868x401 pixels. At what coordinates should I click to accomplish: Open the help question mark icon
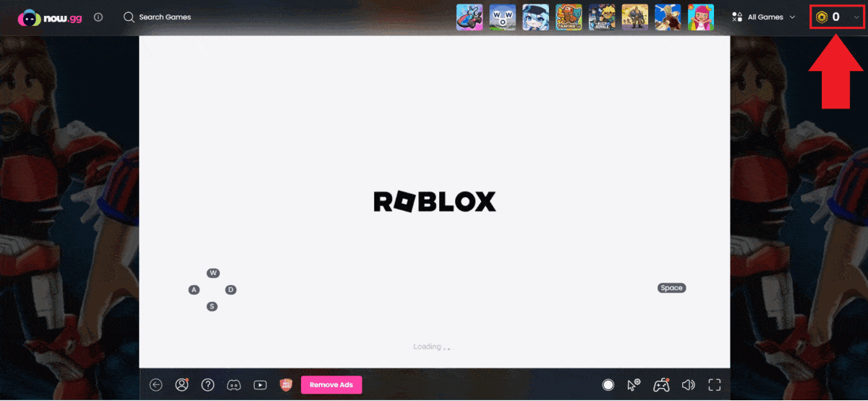click(x=208, y=385)
